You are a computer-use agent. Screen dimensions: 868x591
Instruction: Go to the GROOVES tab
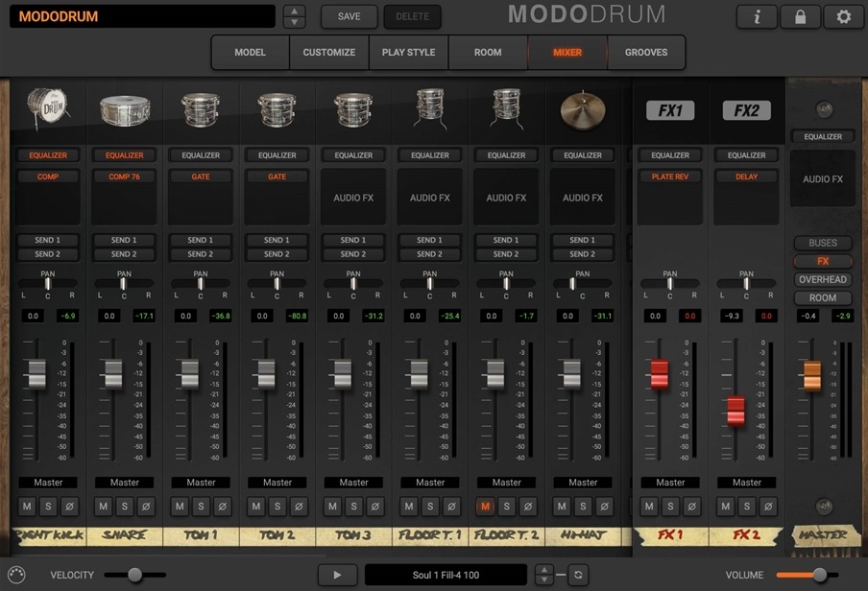click(x=646, y=52)
